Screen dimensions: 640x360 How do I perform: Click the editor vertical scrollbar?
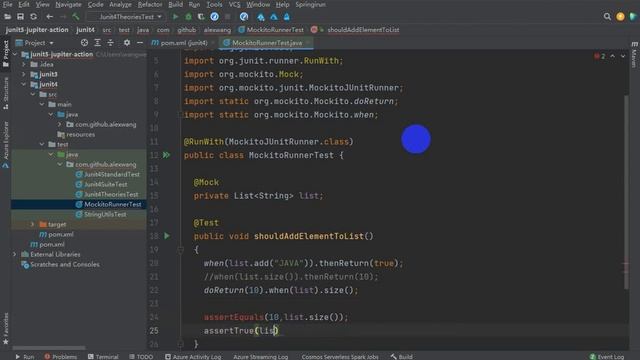click(x=626, y=192)
